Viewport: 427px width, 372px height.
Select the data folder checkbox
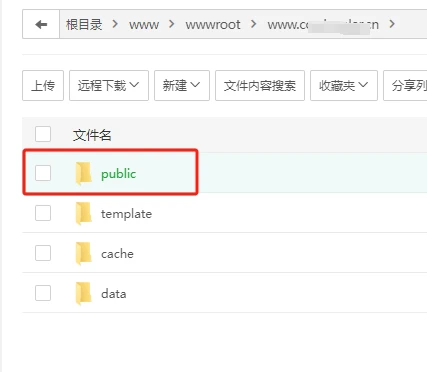coord(43,293)
